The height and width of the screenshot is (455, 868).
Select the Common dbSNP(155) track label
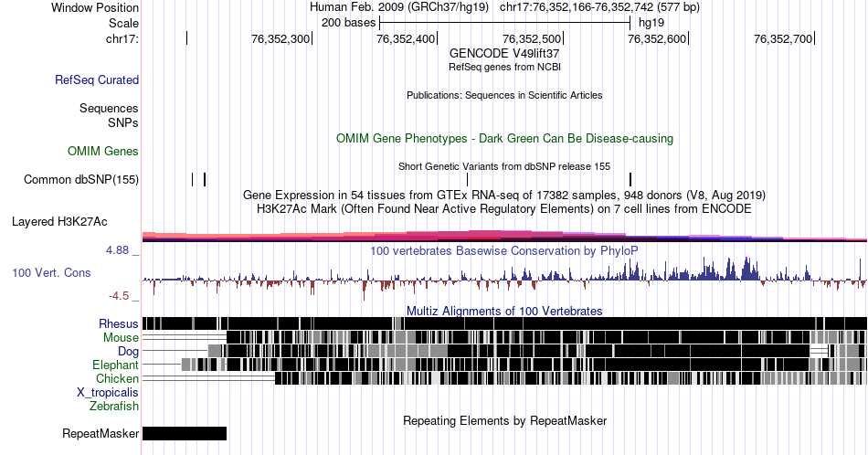click(x=81, y=179)
